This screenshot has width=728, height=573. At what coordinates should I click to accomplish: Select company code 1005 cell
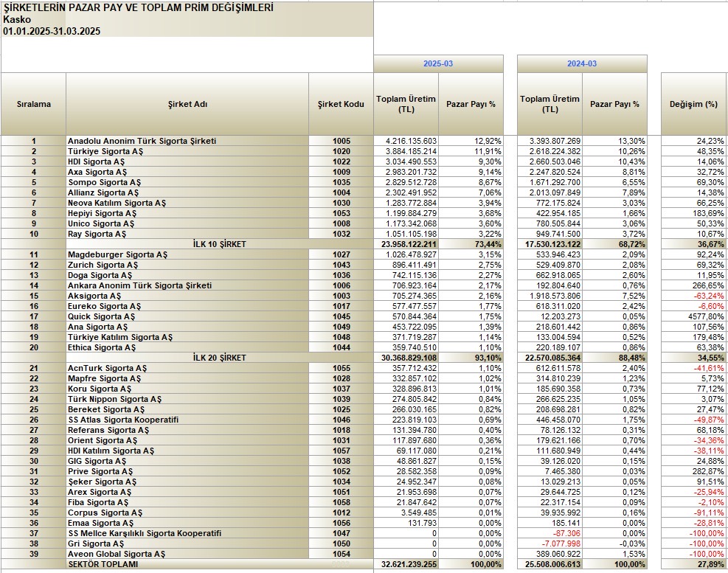[x=341, y=141]
